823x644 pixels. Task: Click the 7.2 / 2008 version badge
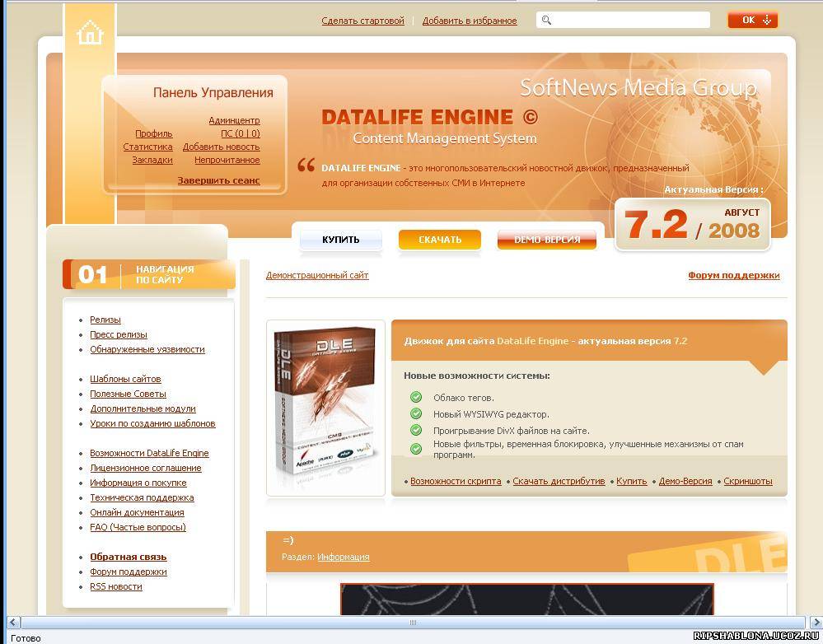coord(692,225)
